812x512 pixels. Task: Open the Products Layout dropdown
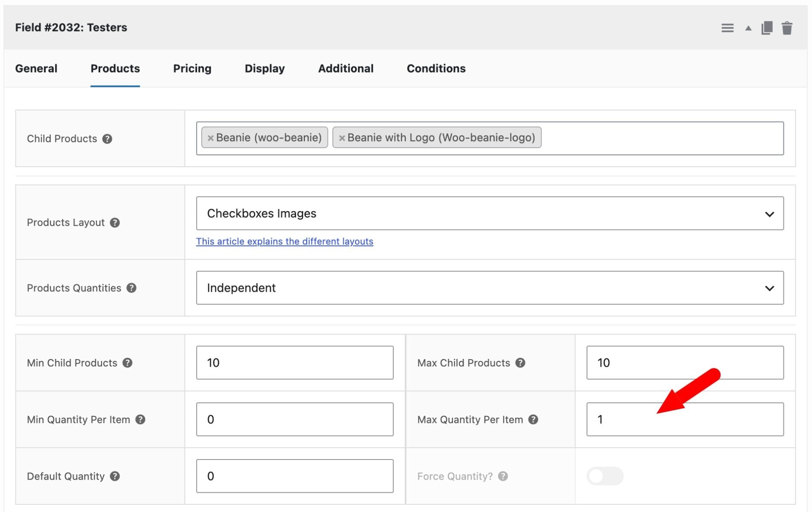pos(490,213)
